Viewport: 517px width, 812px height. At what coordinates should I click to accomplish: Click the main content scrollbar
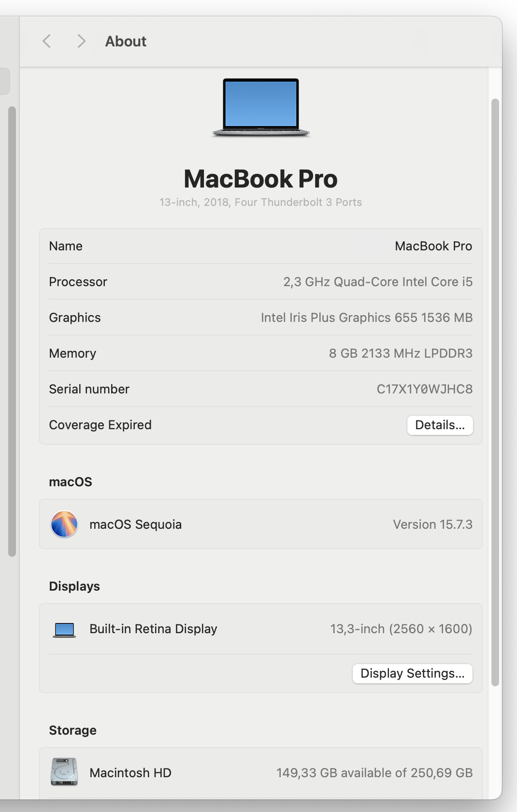tap(495, 392)
